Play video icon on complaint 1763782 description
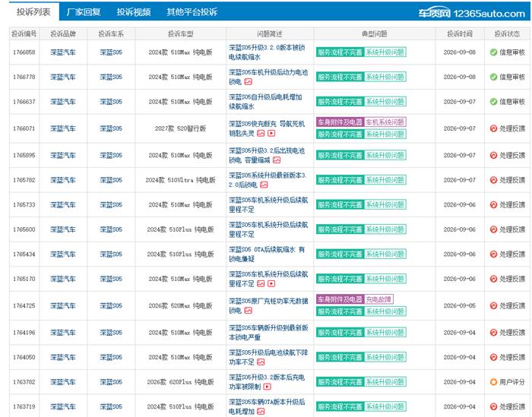The width and height of the screenshot is (532, 417). click(x=268, y=387)
